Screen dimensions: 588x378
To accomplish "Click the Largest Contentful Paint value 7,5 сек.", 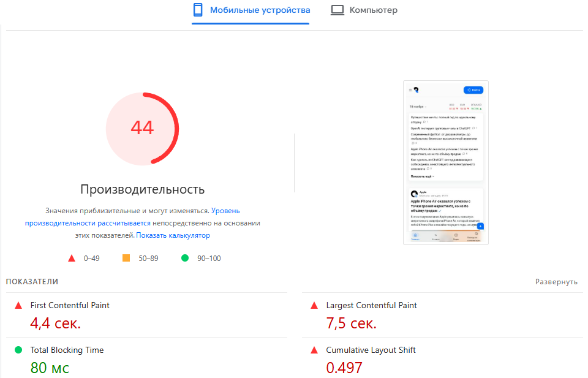I will click(351, 323).
